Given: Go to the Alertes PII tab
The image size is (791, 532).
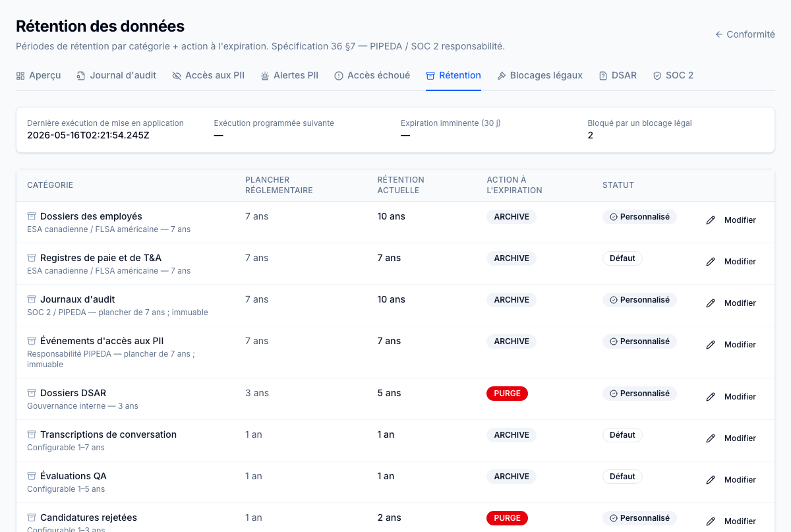Looking at the screenshot, I should pyautogui.click(x=289, y=76).
